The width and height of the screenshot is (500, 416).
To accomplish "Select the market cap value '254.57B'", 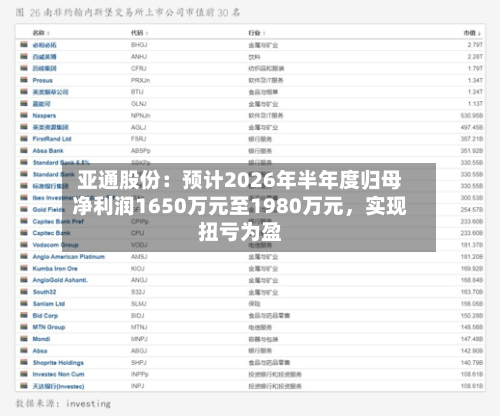I will (x=472, y=209).
